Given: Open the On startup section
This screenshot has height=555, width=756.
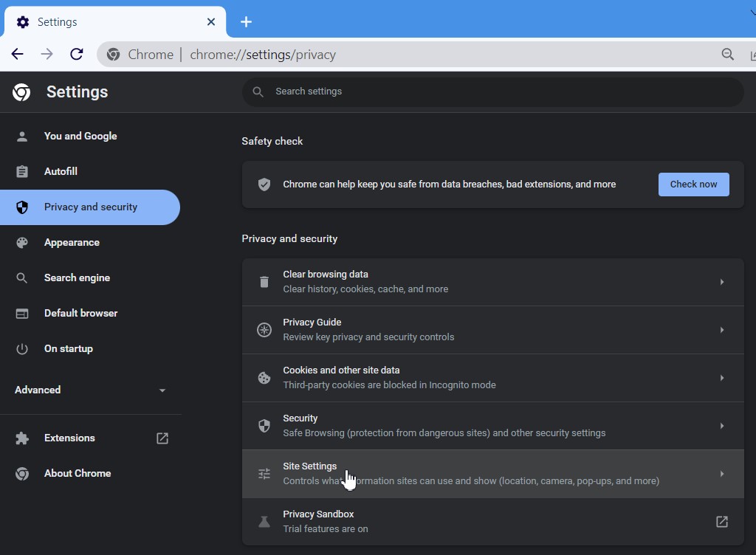Looking at the screenshot, I should pyautogui.click(x=69, y=348).
